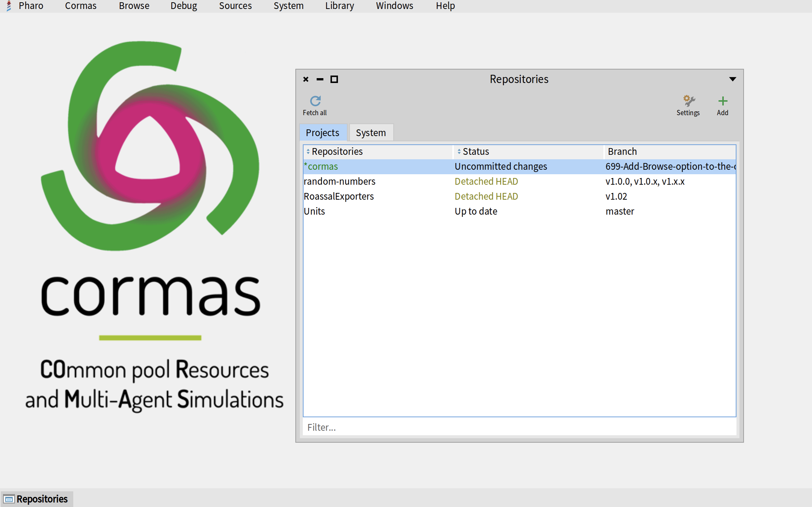Maximize the Repositories window

click(x=334, y=79)
